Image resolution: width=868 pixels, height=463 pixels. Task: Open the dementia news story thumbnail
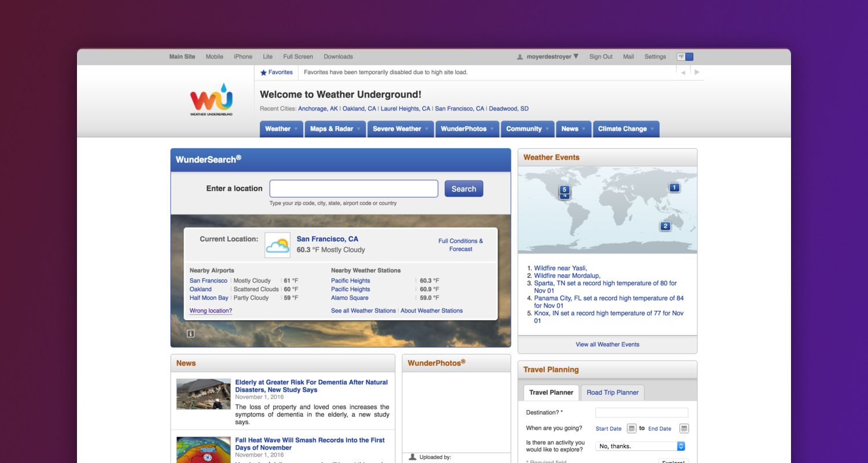tap(204, 394)
